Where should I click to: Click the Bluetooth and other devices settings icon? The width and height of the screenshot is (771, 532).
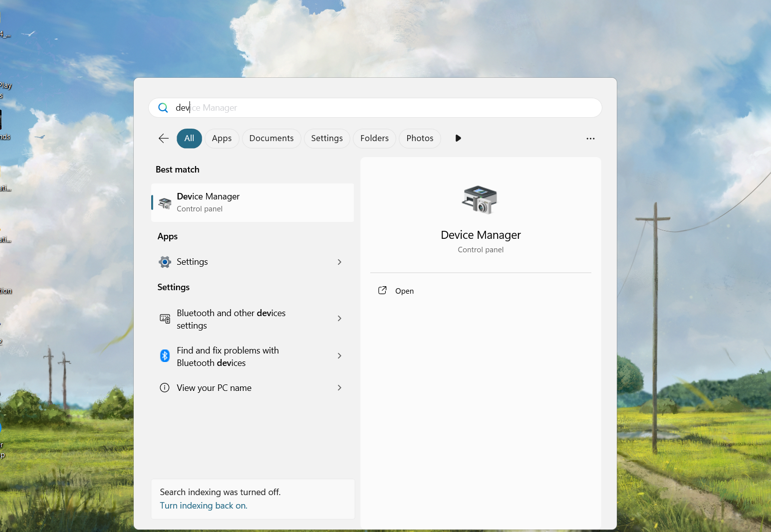pyautogui.click(x=165, y=319)
